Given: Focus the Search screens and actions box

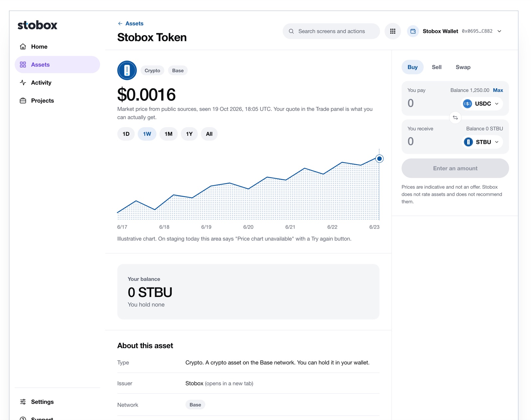Looking at the screenshot, I should tap(331, 31).
